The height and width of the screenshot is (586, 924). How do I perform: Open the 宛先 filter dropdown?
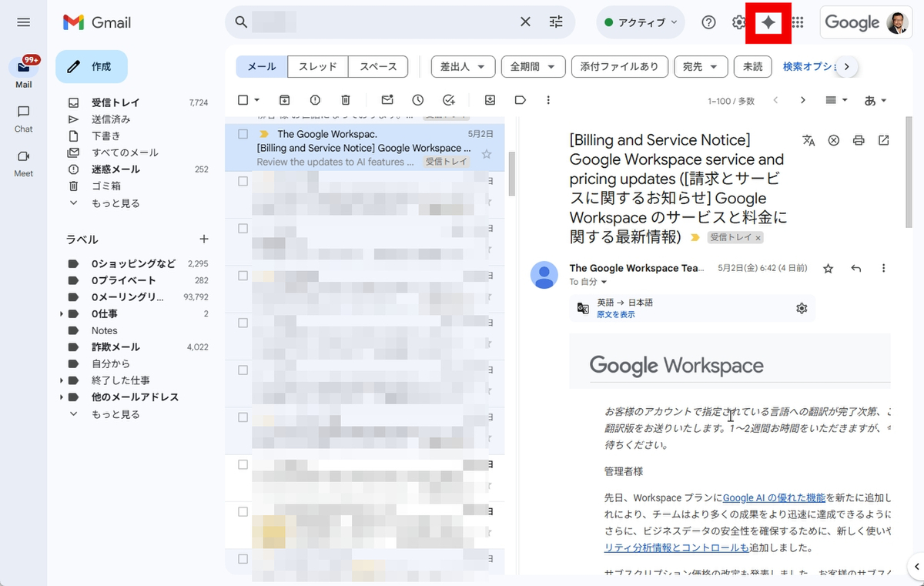coord(701,67)
